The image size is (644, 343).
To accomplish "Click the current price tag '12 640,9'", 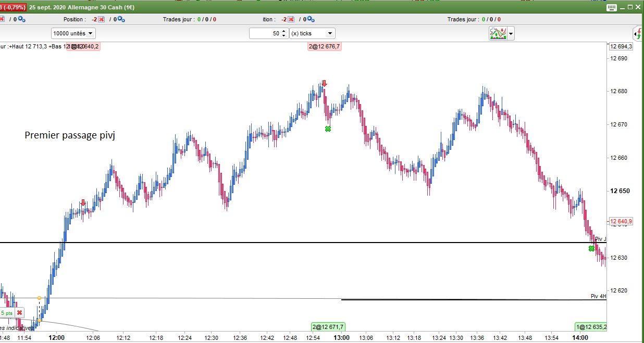I will tap(622, 221).
